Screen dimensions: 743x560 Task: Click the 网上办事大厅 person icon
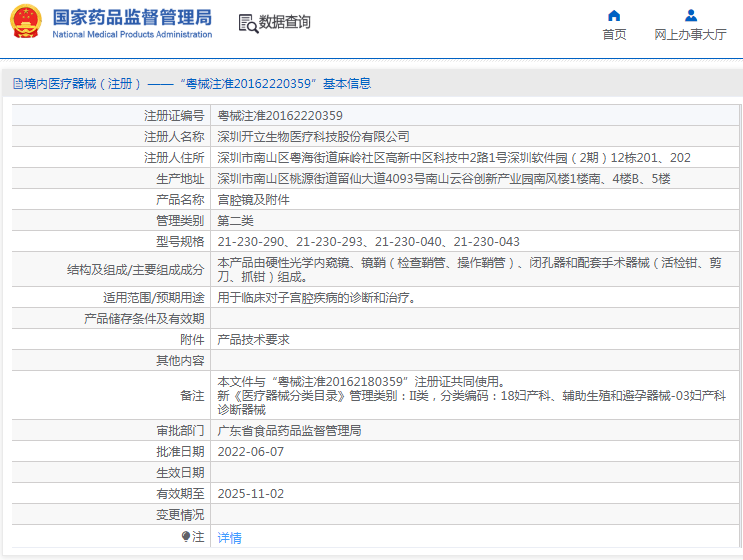pos(690,15)
